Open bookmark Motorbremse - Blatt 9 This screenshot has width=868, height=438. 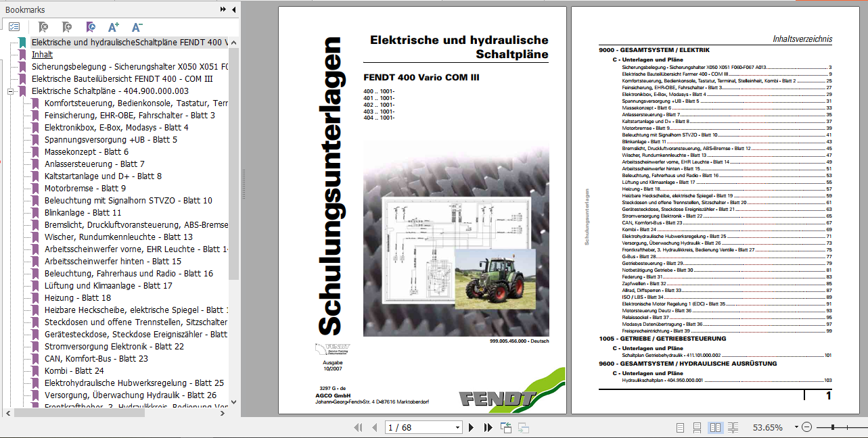click(85, 188)
